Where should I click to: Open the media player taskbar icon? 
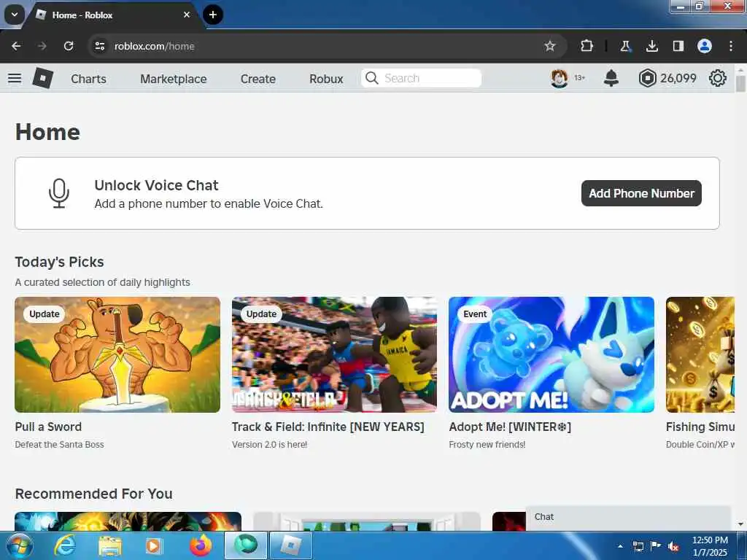pyautogui.click(x=153, y=546)
